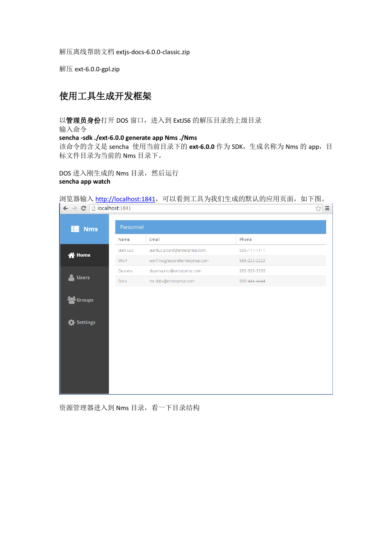Click jeanluc.picard@enterprise.com email cell
The width and height of the screenshot is (392, 554).
[x=178, y=250]
